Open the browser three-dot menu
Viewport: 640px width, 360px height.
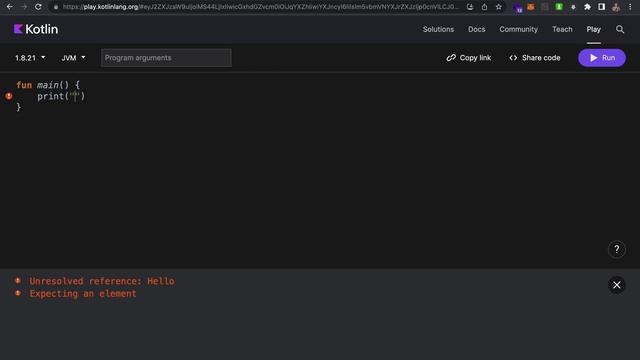pos(630,7)
